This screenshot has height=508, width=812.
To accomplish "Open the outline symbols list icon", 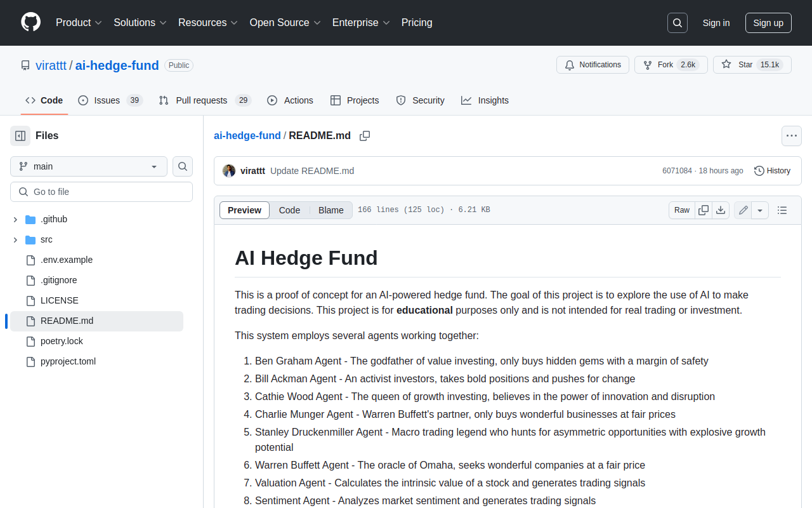I will click(782, 210).
